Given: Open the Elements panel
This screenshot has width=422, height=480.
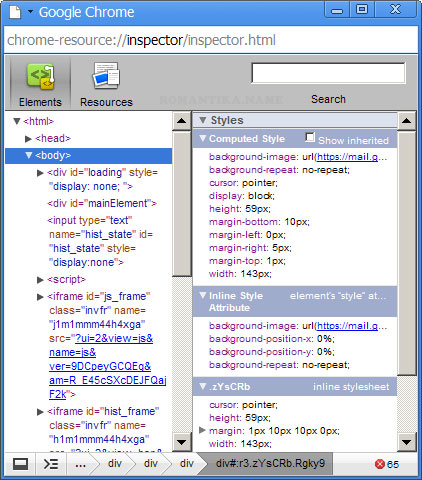Looking at the screenshot, I should 40,84.
